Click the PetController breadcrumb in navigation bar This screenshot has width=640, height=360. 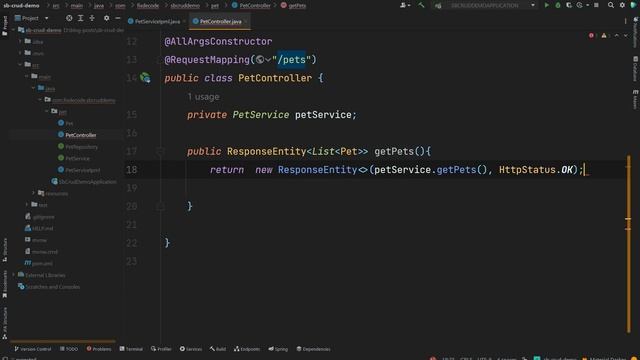pos(251,5)
